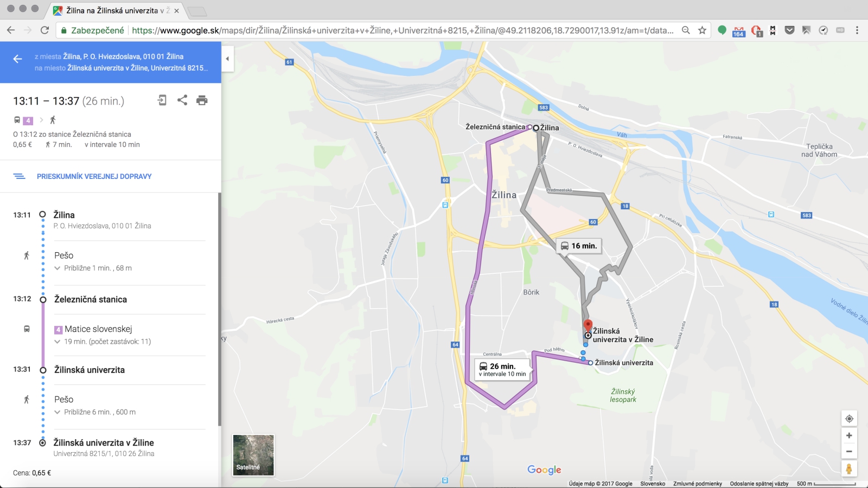868x488 pixels.
Task: Print the directions with printer icon
Action: tap(202, 100)
